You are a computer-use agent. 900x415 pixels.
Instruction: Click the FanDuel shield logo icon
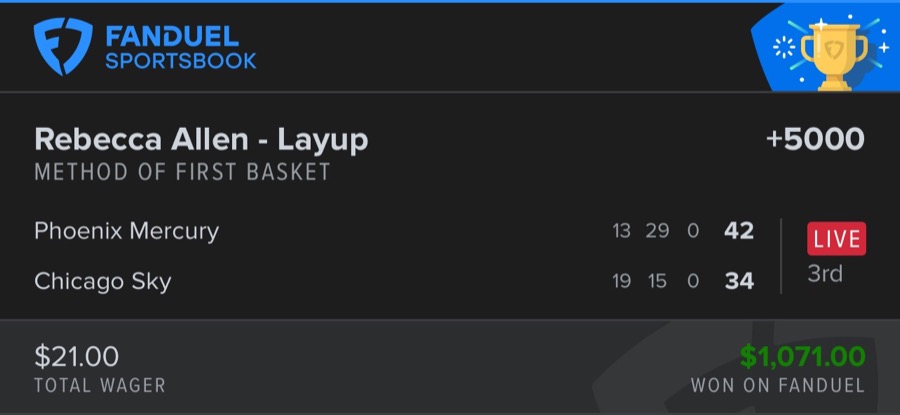pyautogui.click(x=63, y=47)
